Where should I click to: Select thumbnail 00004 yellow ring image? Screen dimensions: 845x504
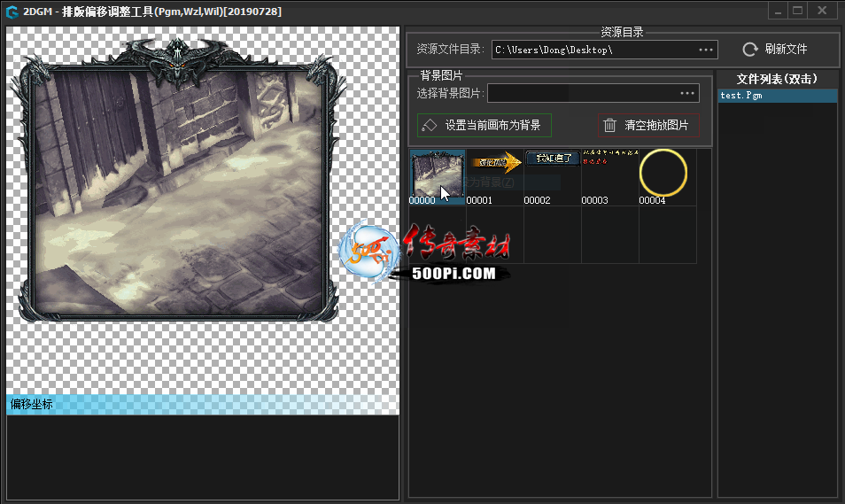click(x=667, y=177)
